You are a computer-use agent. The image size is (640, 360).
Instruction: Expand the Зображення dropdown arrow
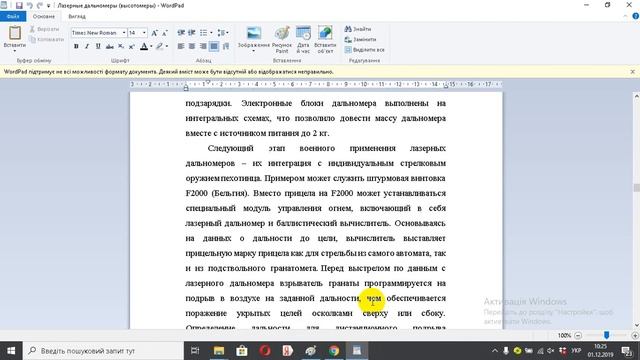point(253,51)
